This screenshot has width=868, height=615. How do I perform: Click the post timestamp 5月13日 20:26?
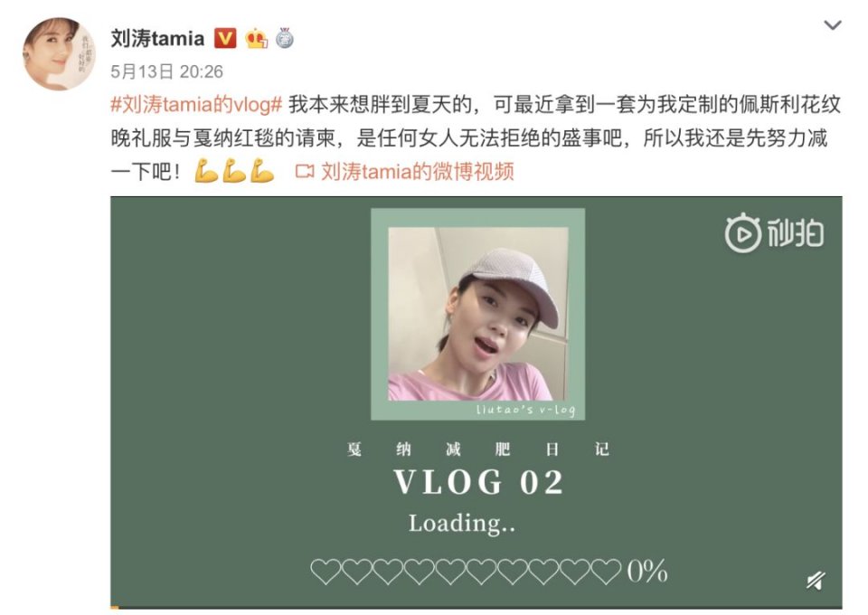[166, 71]
